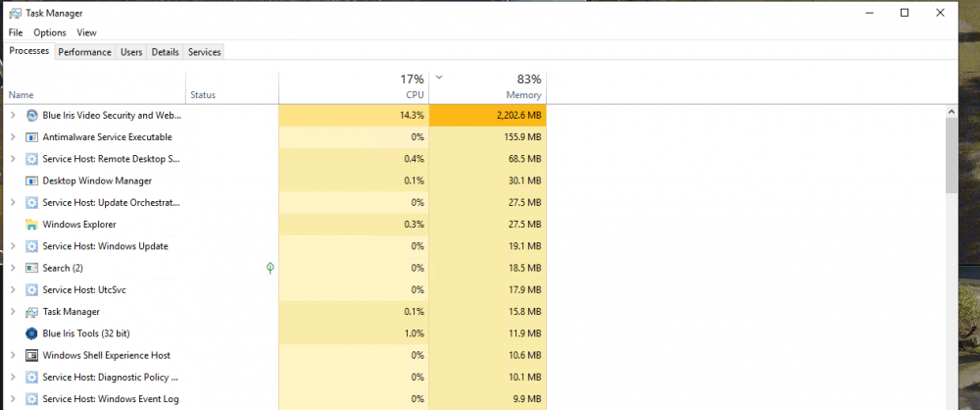
Task: Expand the Task Manager process row
Action: (x=13, y=312)
